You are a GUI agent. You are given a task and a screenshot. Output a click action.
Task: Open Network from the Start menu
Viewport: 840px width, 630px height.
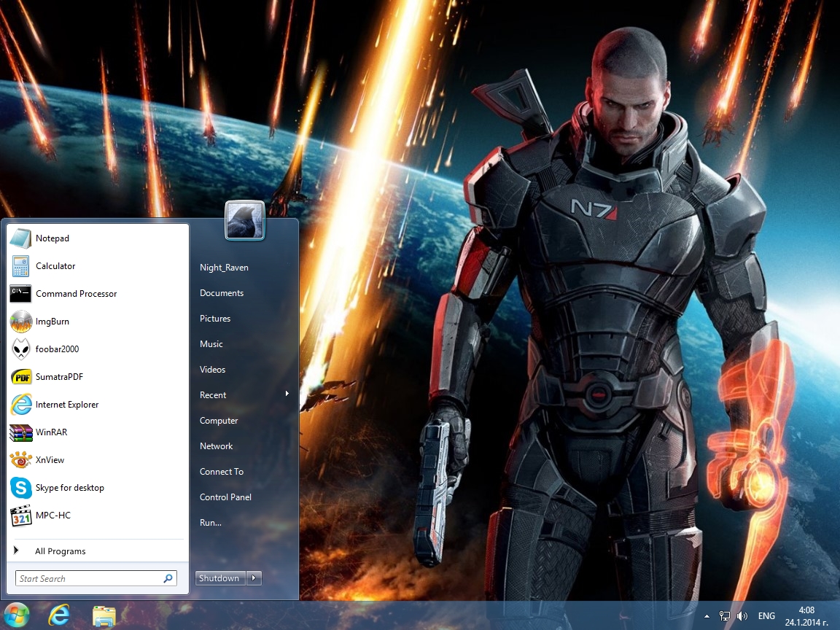(217, 446)
